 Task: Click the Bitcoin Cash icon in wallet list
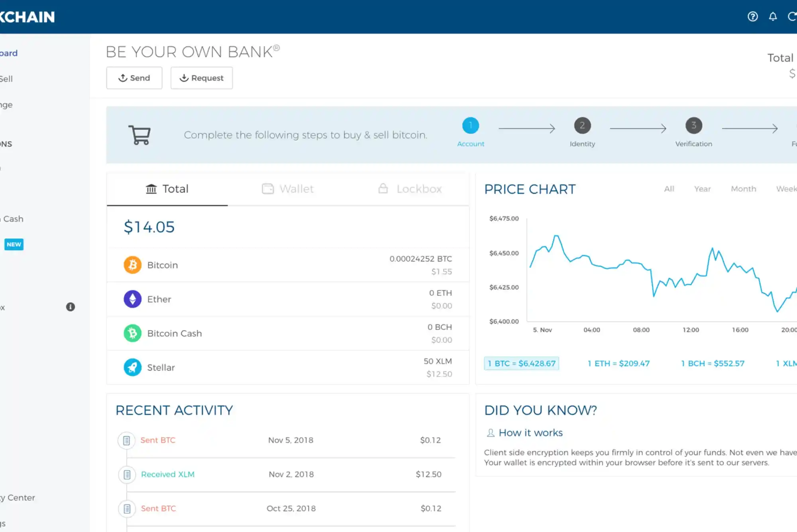point(133,333)
